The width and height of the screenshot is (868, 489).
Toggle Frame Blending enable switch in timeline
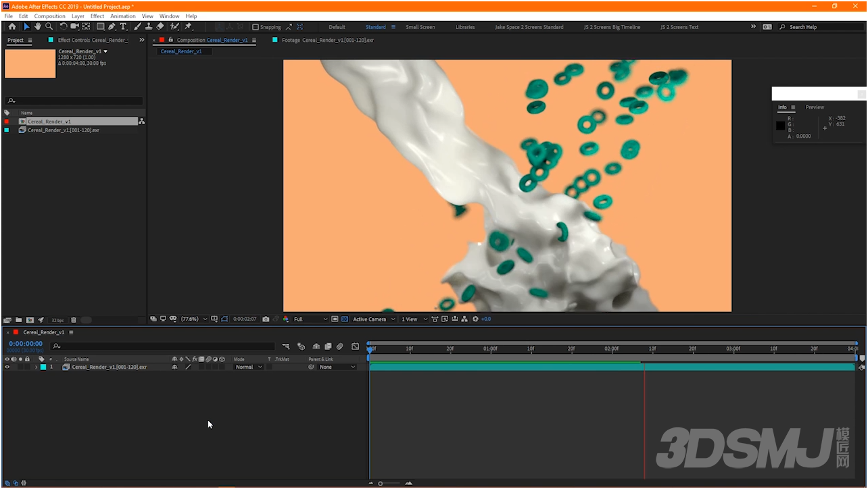(328, 346)
